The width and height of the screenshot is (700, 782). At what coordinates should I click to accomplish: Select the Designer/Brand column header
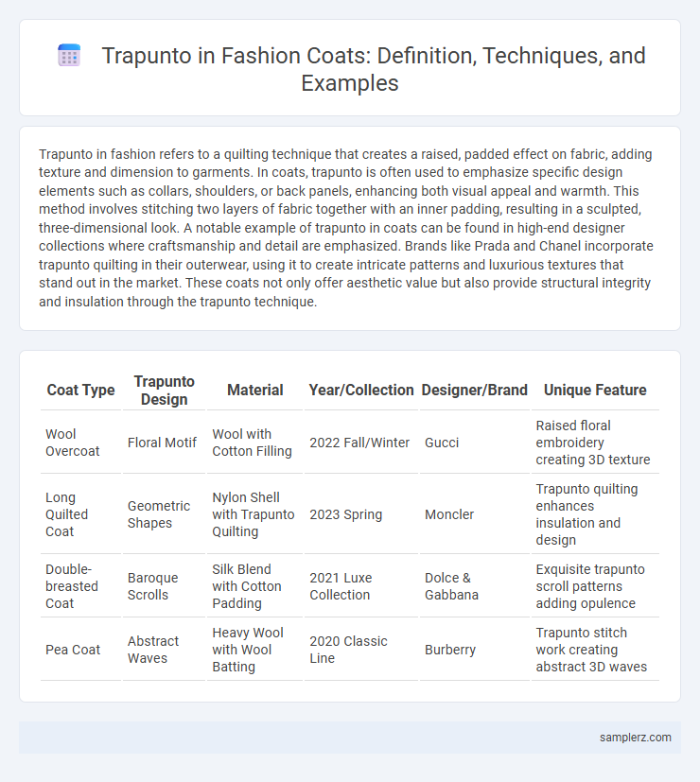[475, 390]
